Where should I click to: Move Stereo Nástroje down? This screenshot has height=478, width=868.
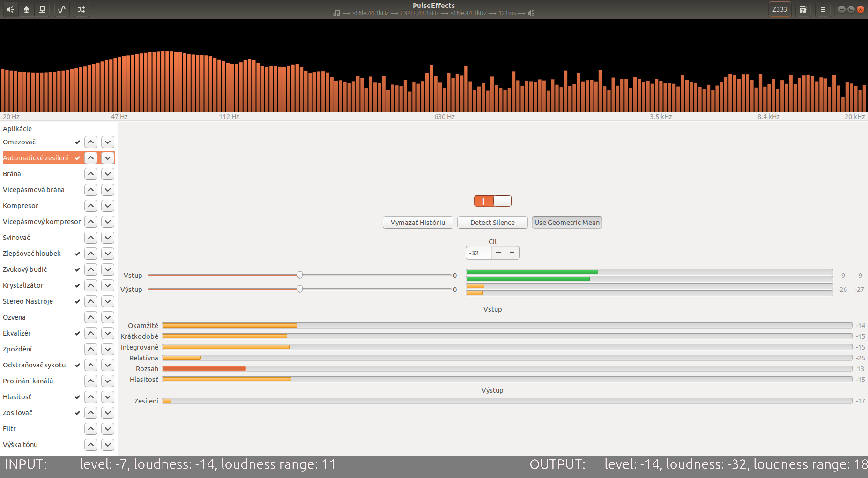108,301
